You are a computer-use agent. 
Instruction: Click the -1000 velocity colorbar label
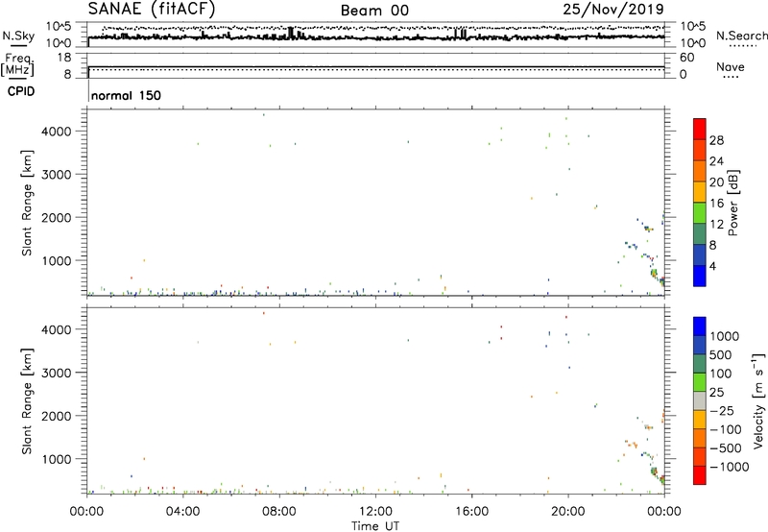point(729,467)
